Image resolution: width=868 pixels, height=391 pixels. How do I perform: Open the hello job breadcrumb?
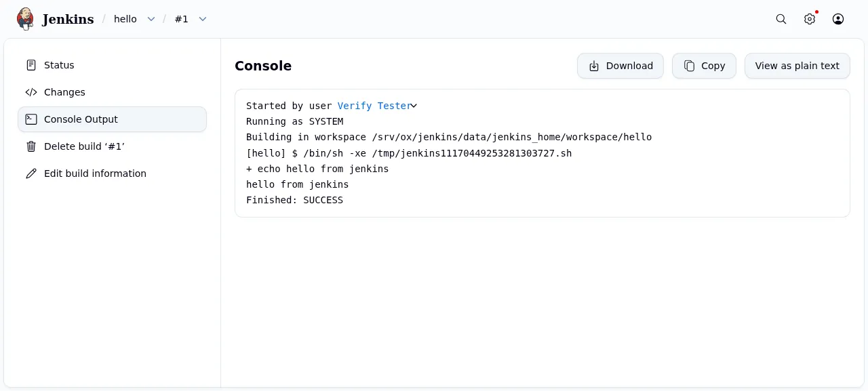pos(125,19)
